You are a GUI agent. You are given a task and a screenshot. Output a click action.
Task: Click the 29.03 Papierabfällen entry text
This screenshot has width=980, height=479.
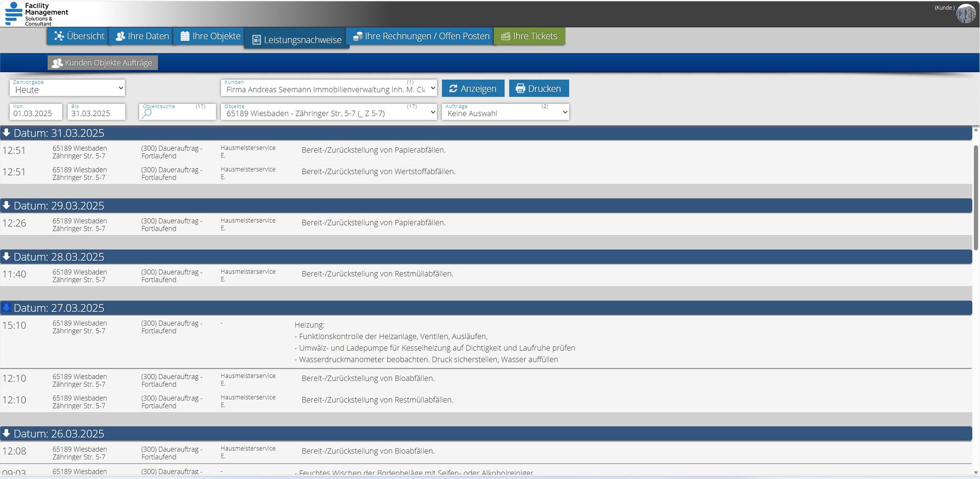374,223
